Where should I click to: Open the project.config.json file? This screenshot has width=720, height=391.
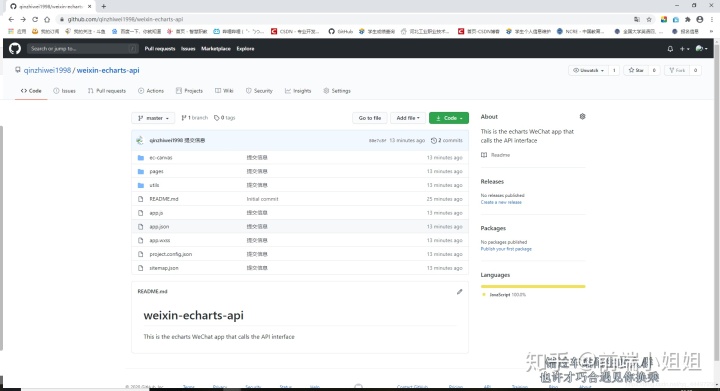pos(170,254)
